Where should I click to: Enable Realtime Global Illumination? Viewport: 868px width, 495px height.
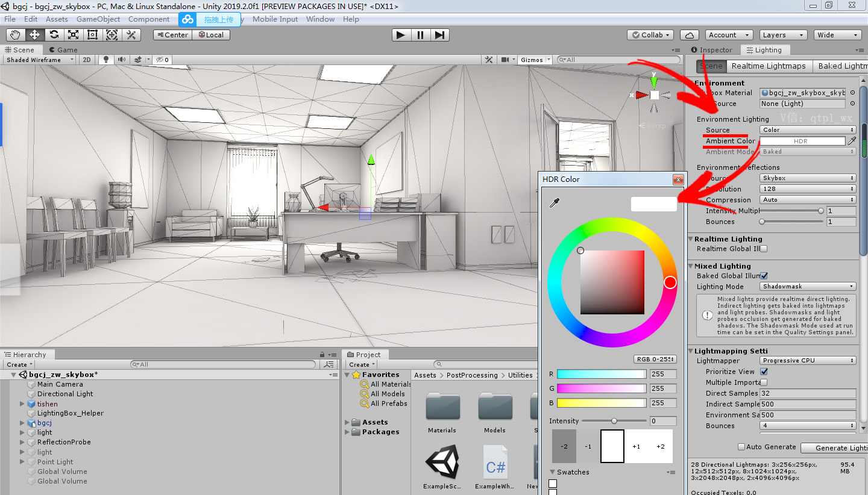pos(763,249)
